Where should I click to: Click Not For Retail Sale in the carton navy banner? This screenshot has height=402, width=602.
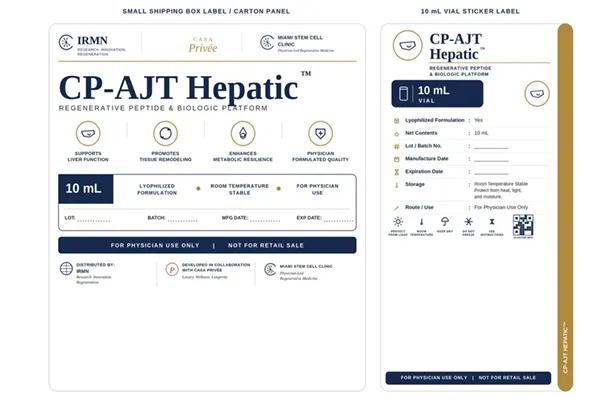tap(266, 245)
